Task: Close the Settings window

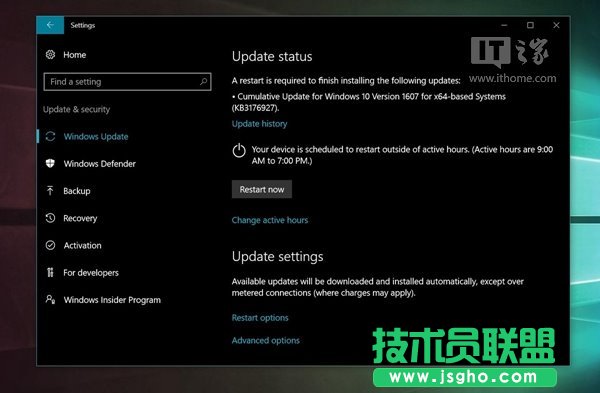Action: 556,25
